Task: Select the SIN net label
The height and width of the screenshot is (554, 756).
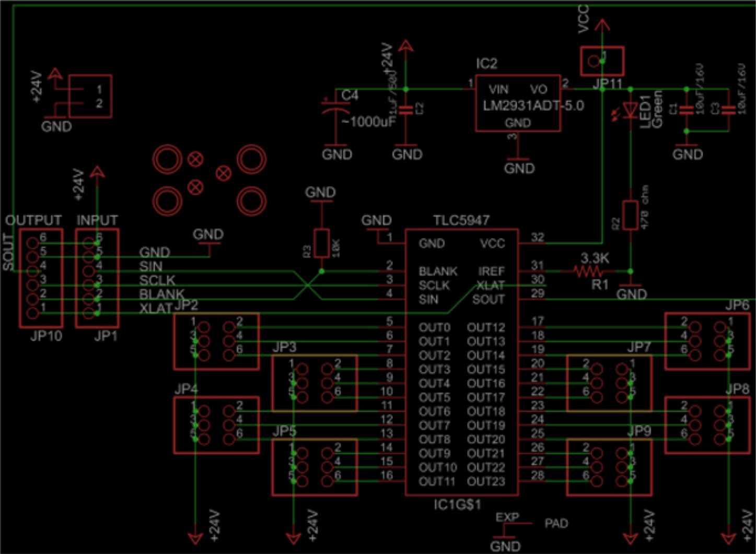Action: (151, 266)
